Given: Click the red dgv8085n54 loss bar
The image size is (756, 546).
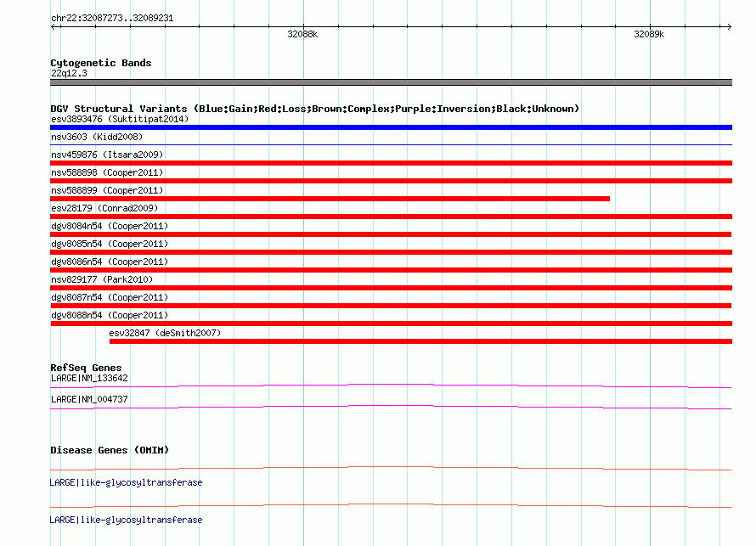Looking at the screenshot, I should (x=391, y=252).
